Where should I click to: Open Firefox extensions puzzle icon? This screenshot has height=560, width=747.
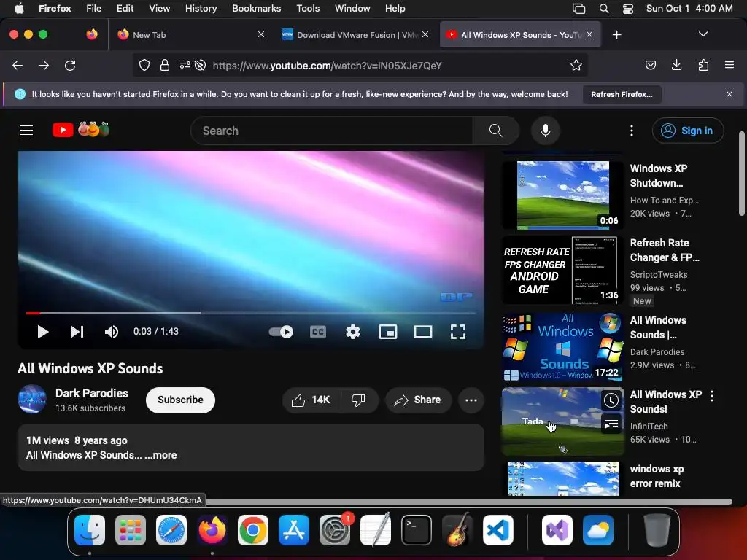pos(703,65)
